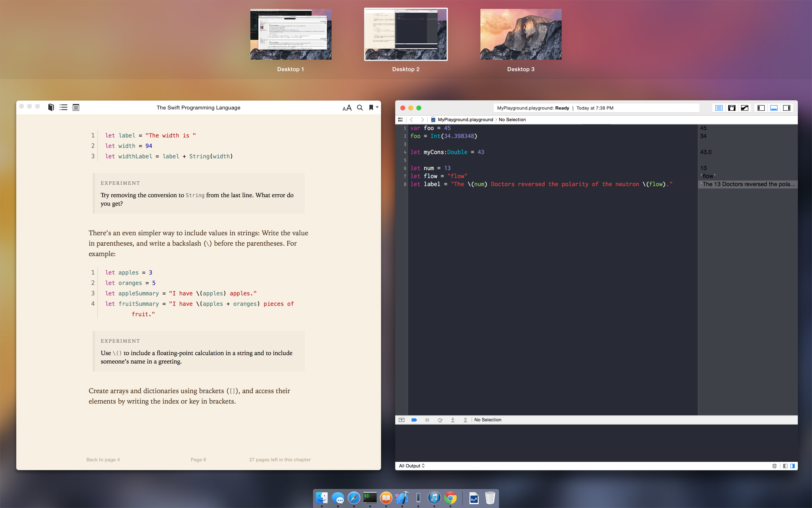Open iTunes from the Dock
This screenshot has height=508, width=812.
[x=434, y=498]
